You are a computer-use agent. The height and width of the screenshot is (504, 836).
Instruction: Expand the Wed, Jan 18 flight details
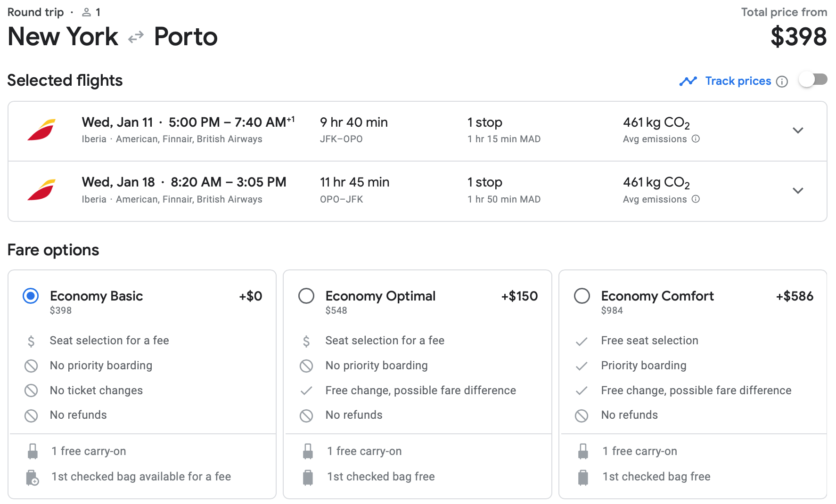pos(797,191)
